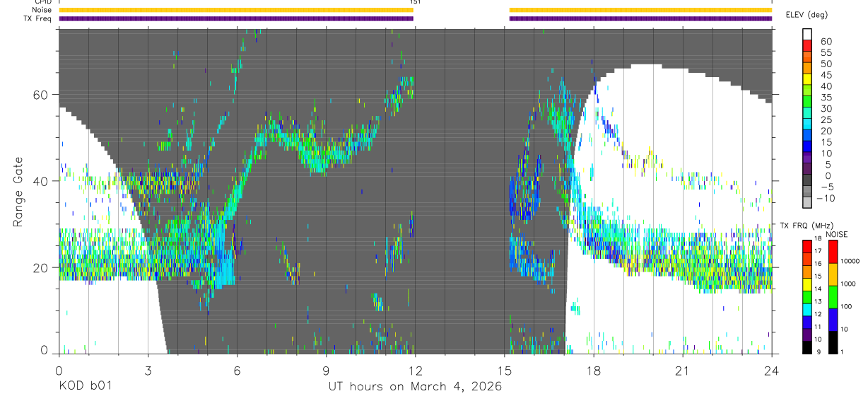This screenshot has height=401, width=868.
Task: Click the 'TX FRQ (MHz)' legend title
Action: (807, 225)
